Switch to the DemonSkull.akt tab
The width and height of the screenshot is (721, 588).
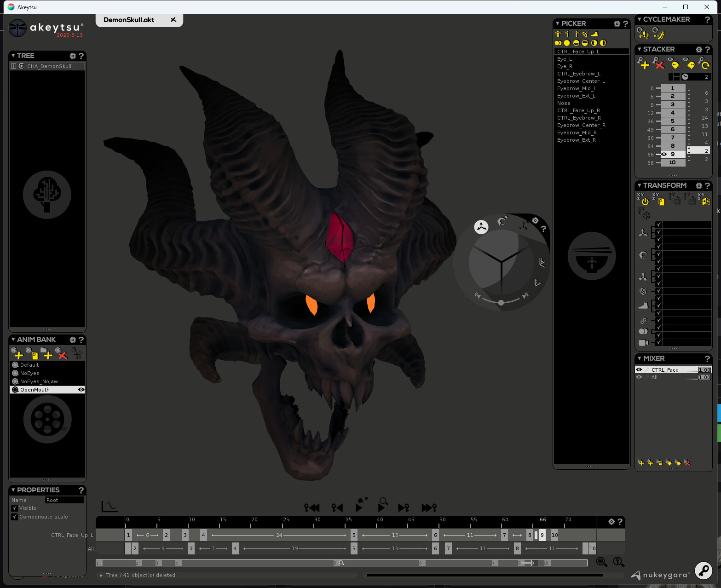(x=130, y=20)
